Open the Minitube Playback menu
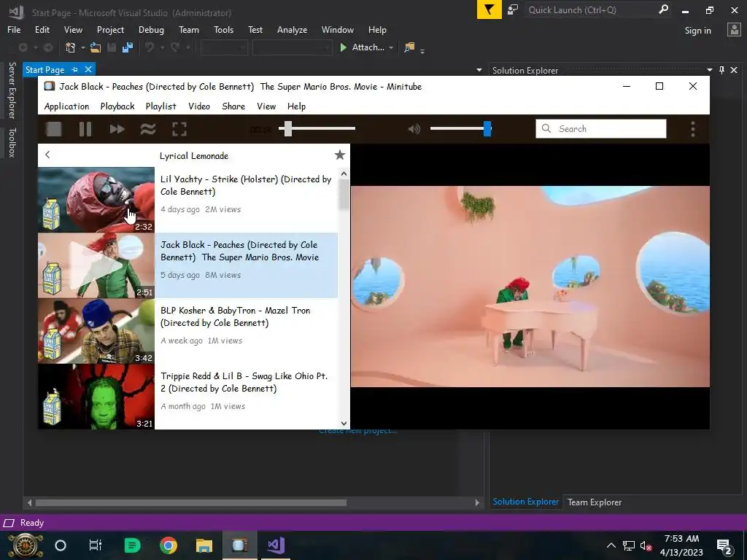This screenshot has height=560, width=747. click(x=117, y=106)
